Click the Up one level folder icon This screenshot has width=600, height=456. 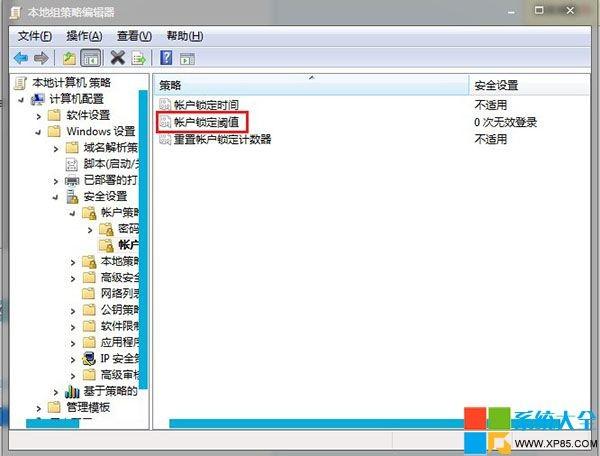[69, 58]
